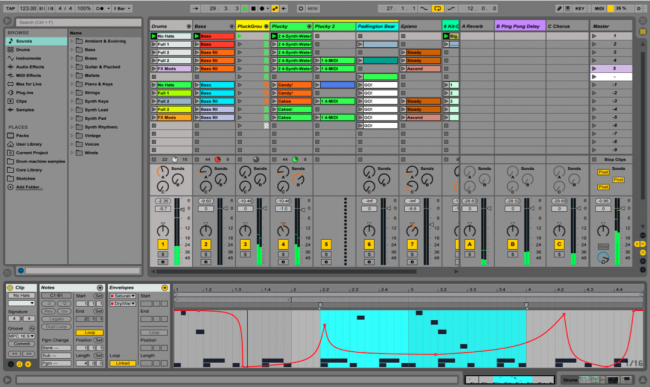
Task: Click the clip overview at the bottom
Action: (x=509, y=379)
